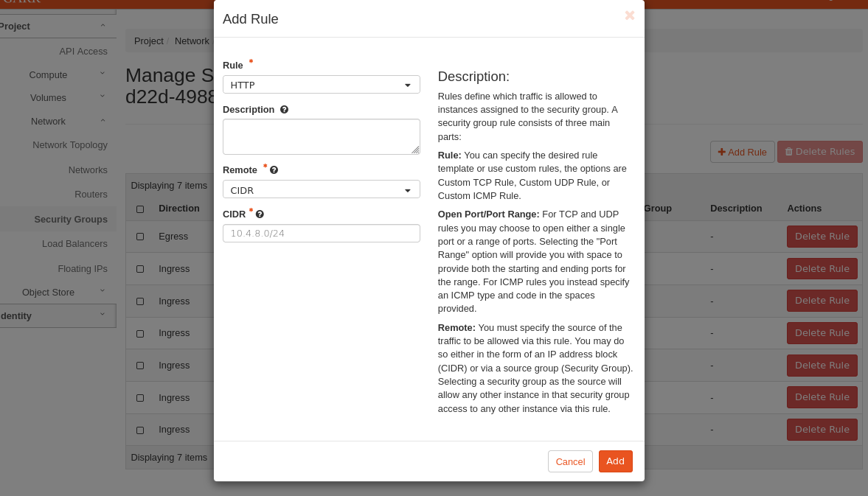Click the Cancel button
The height and width of the screenshot is (496, 868).
click(x=570, y=461)
